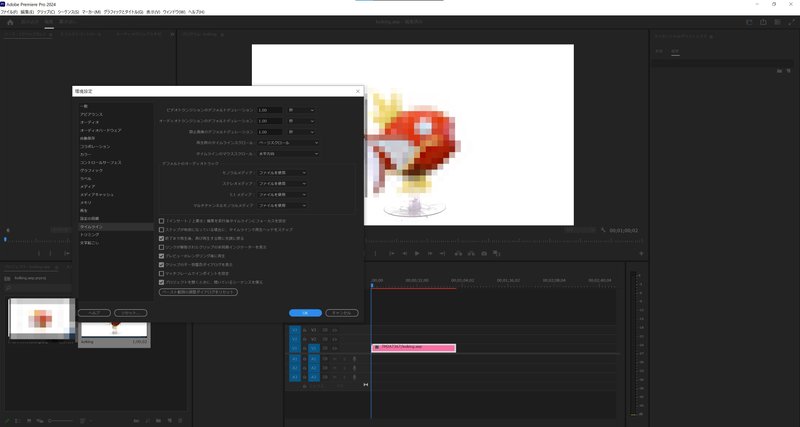
Task: Step back one frame in Program Monitor
Action: [404, 254]
